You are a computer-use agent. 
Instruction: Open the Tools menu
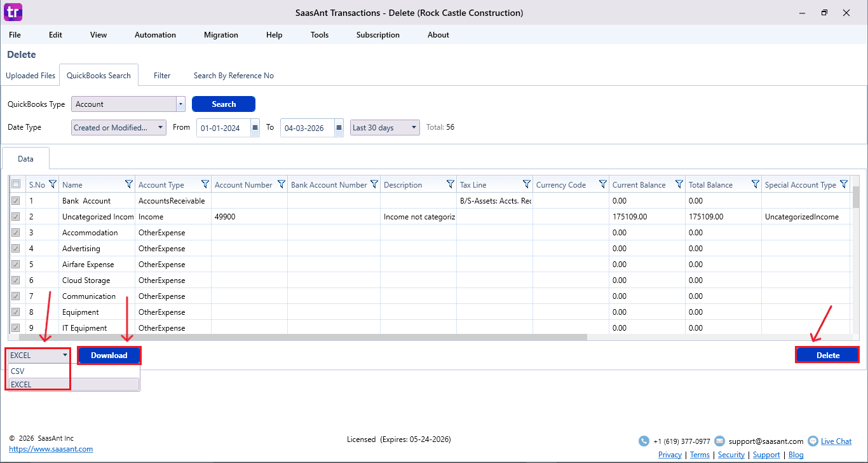(x=320, y=35)
